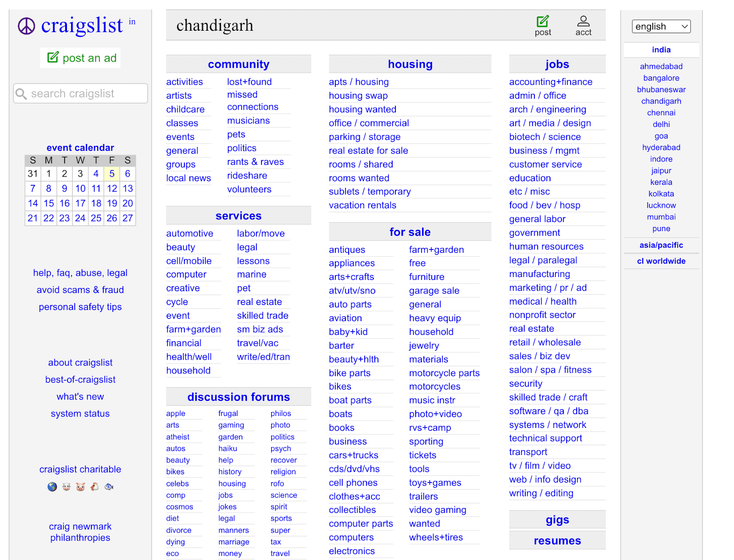Open the jobs section heading
This screenshot has height=560, width=734.
pos(557,64)
